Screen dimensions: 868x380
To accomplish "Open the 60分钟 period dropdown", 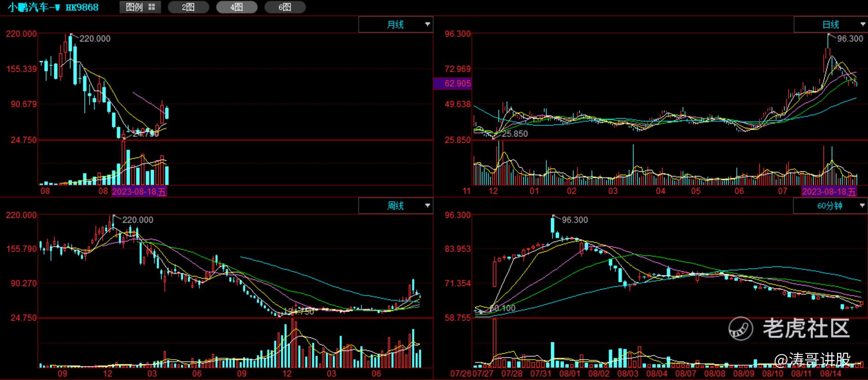I will tap(830, 206).
